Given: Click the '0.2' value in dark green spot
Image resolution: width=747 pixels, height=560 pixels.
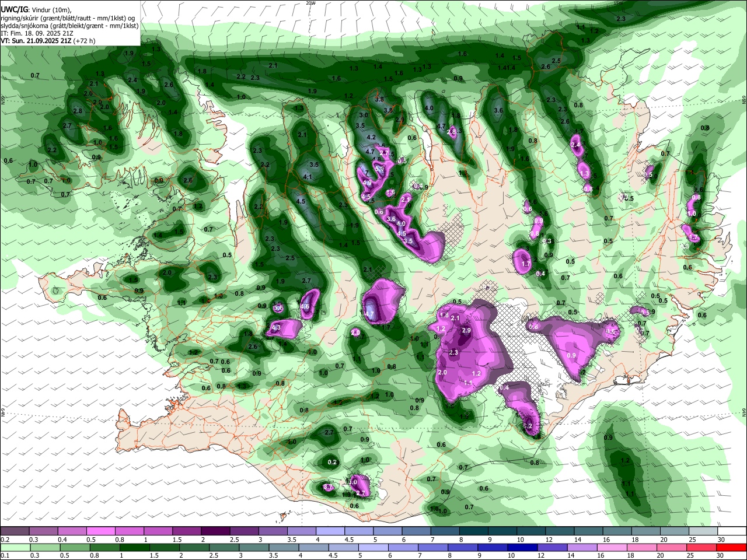Looking at the screenshot, I should click(332, 463).
